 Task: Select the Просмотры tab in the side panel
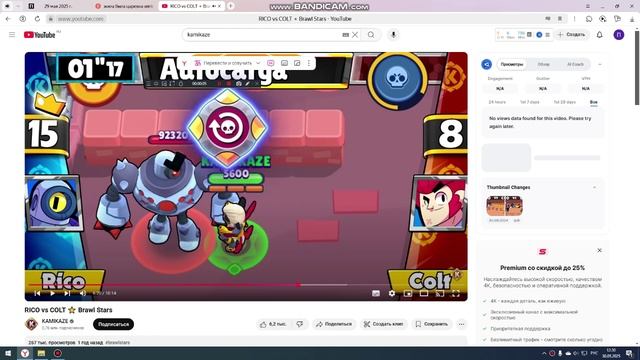pyautogui.click(x=511, y=64)
